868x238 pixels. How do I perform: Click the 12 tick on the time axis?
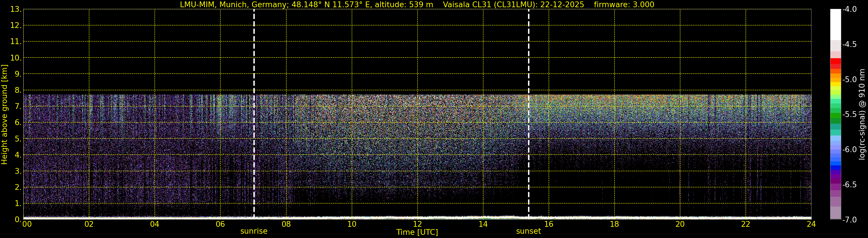[x=417, y=224]
